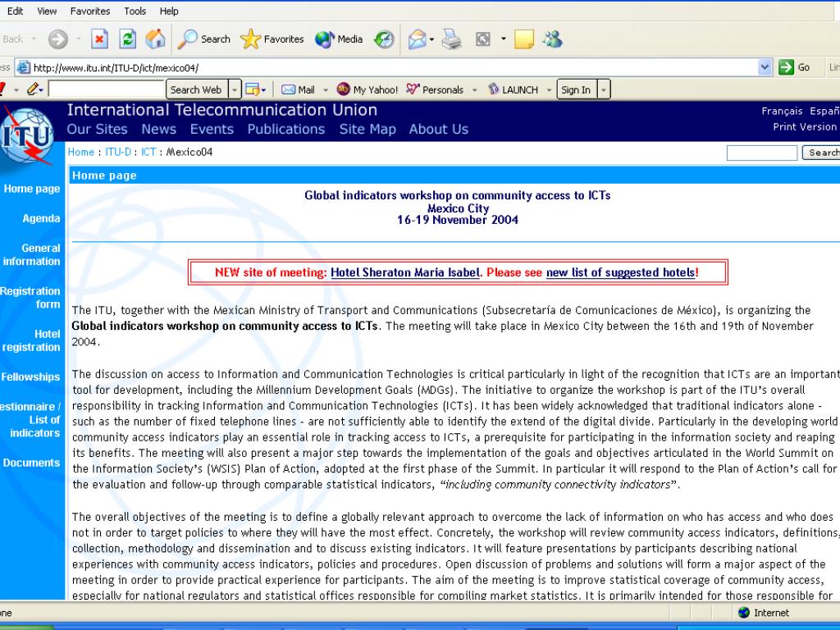Viewport: 840px width, 630px height.
Task: Click the ITU globe logo
Action: 28,135
